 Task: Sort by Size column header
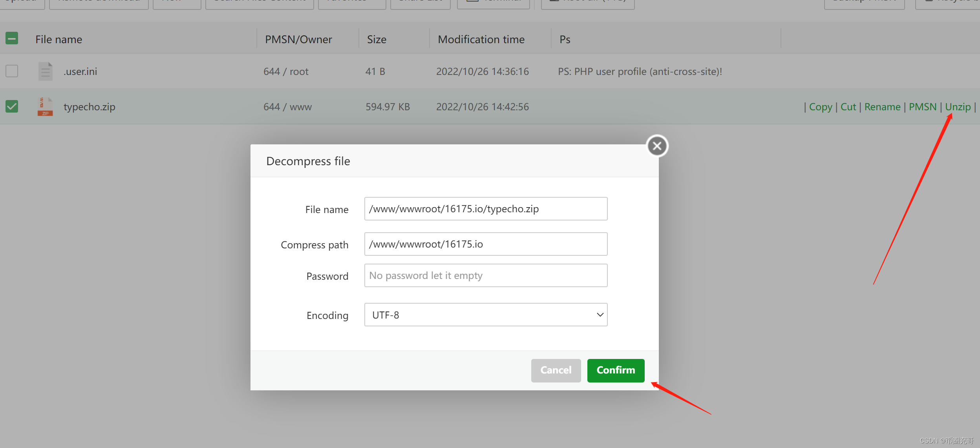click(x=377, y=39)
